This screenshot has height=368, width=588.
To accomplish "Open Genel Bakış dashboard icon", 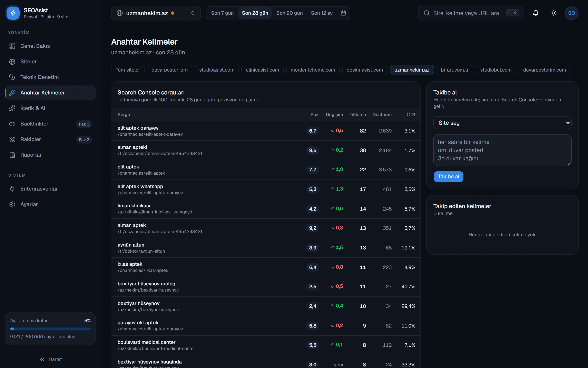I will [x=12, y=46].
